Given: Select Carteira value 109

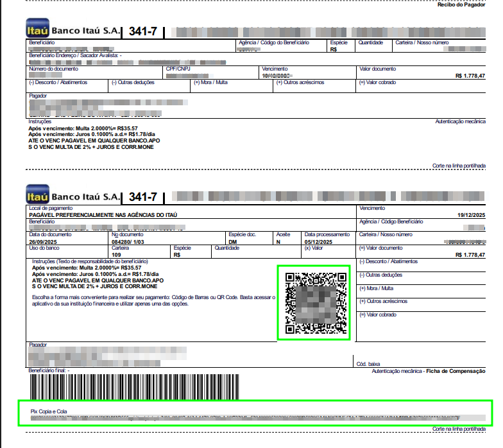Looking at the screenshot, I should (117, 254).
